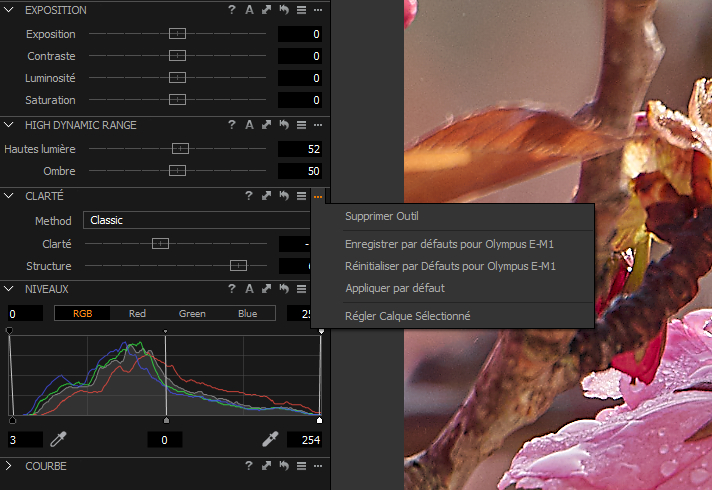Reset the Courbe tool adjustments
This screenshot has width=712, height=490.
[284, 465]
